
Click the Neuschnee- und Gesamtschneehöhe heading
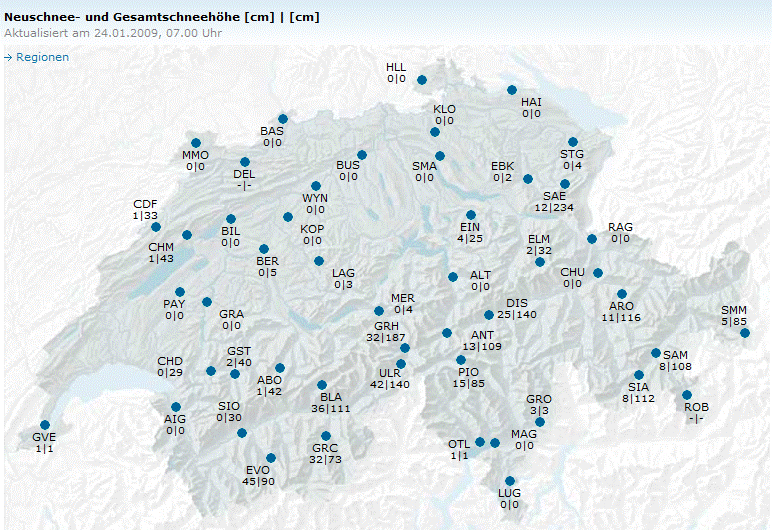[161, 17]
